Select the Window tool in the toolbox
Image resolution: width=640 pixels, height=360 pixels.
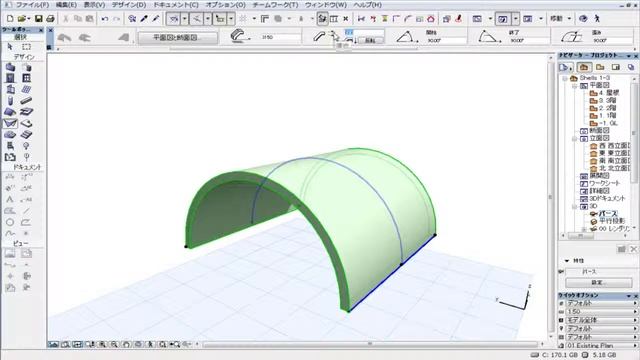pyautogui.click(x=26, y=78)
